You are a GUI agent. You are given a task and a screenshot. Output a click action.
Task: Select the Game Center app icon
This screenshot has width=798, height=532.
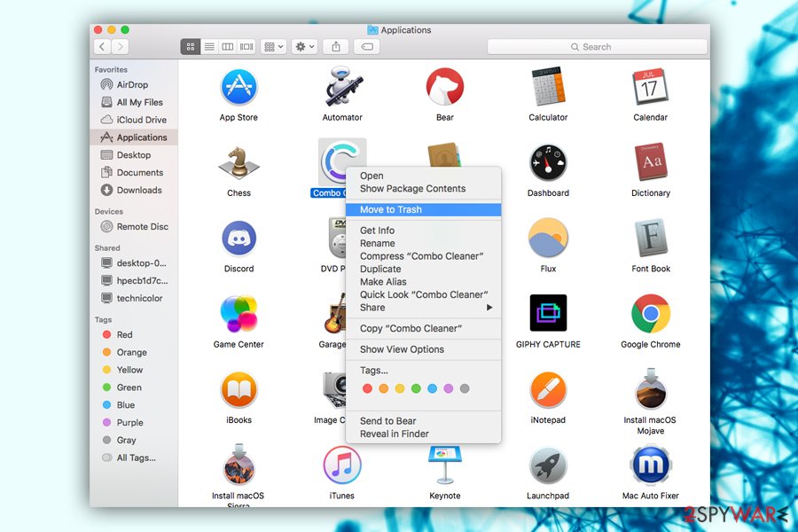point(239,314)
